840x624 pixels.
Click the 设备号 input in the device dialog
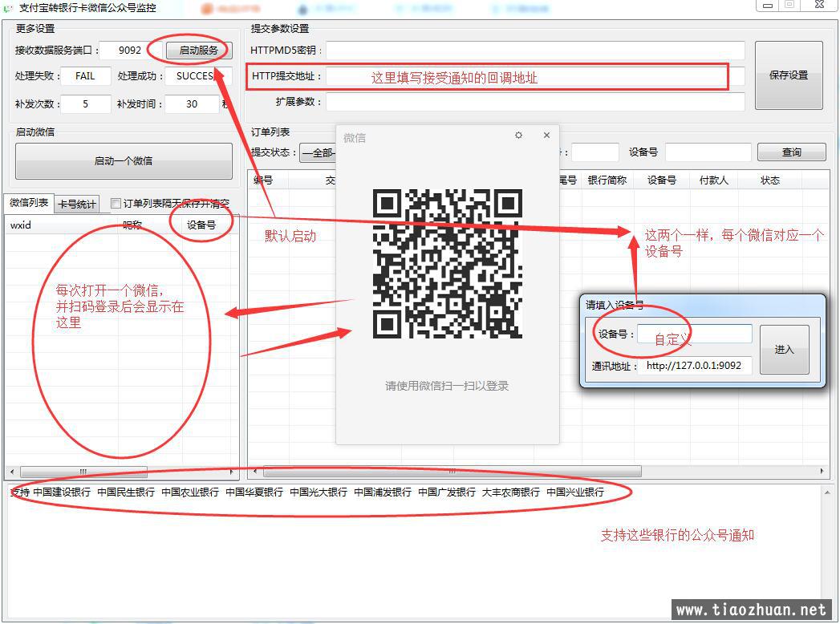pyautogui.click(x=694, y=334)
